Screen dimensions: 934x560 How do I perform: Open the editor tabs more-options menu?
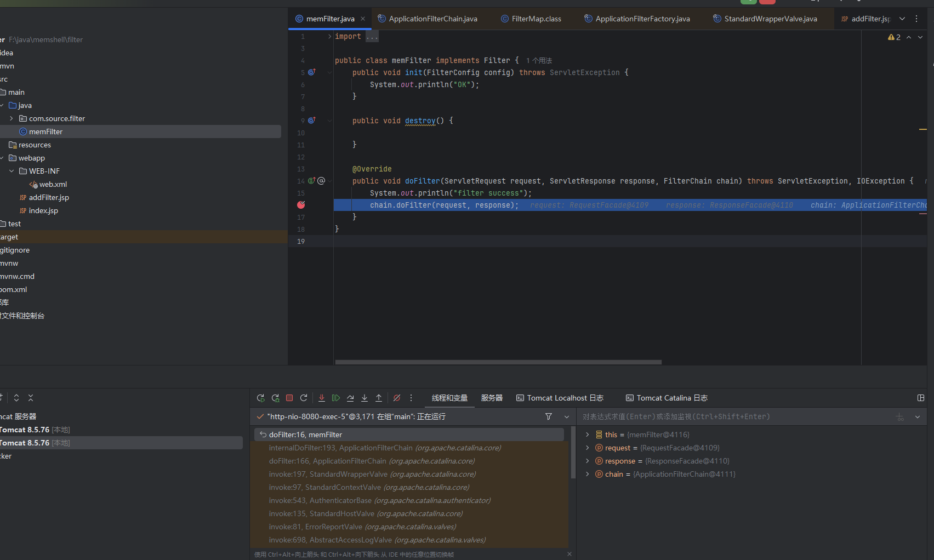pyautogui.click(x=916, y=19)
